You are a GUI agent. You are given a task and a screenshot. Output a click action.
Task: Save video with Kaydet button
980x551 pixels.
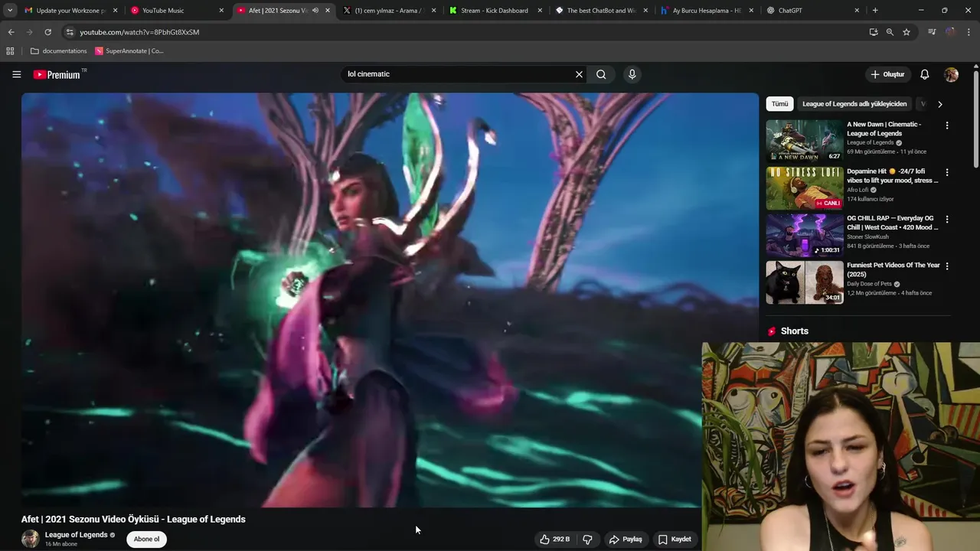click(x=675, y=539)
